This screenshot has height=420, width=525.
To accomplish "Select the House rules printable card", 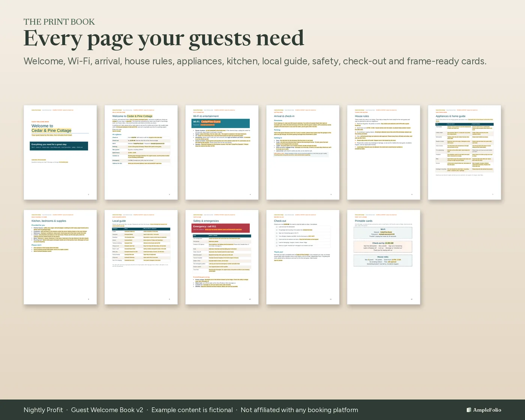I will click(383, 260).
